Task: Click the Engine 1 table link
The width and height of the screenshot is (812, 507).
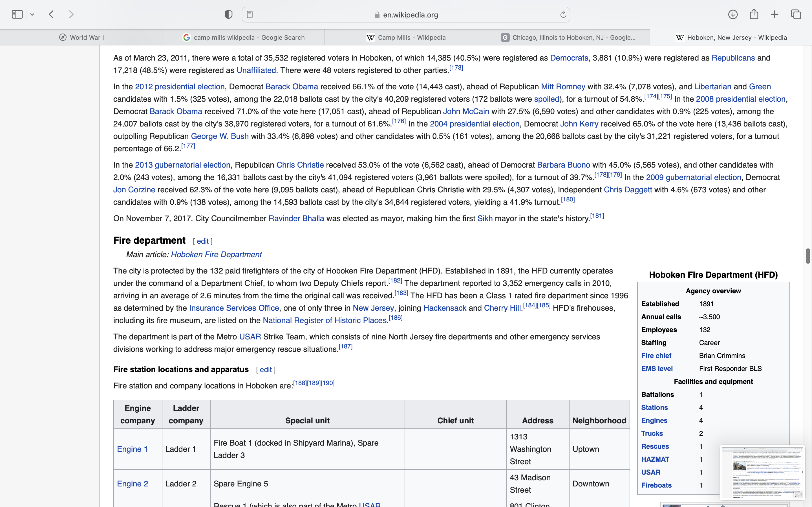Action: (132, 449)
